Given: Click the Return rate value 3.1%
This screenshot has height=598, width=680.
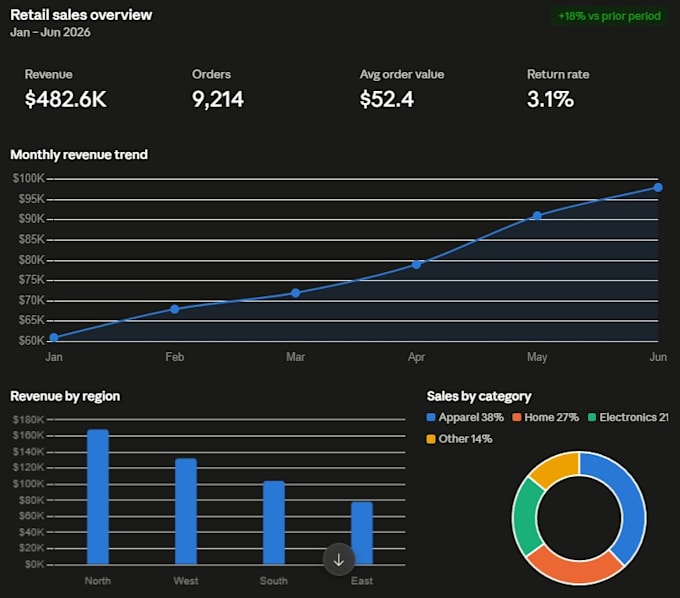Looking at the screenshot, I should click(x=550, y=99).
